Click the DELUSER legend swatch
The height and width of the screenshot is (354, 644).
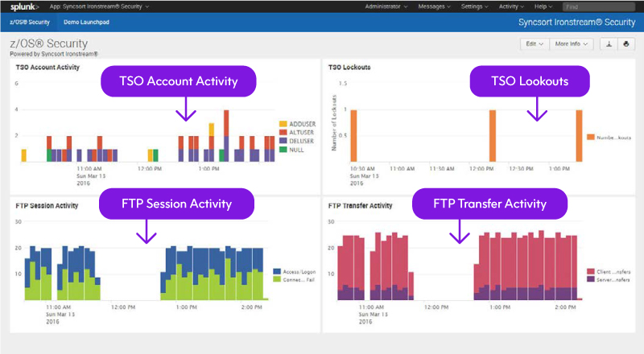[x=283, y=141]
